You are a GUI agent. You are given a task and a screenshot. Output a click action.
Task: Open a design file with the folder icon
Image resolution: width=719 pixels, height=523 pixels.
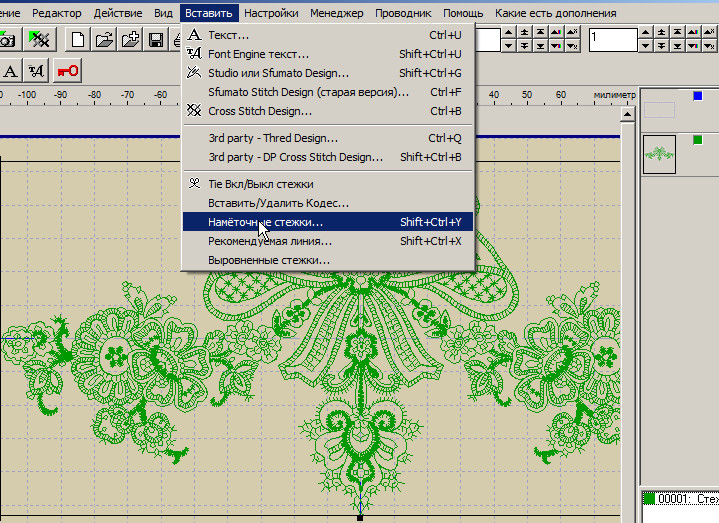(104, 39)
